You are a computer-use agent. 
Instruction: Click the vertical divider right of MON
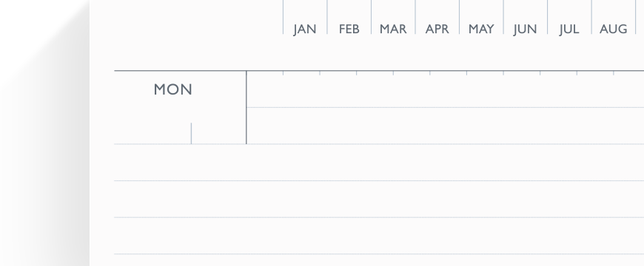pyautogui.click(x=246, y=107)
